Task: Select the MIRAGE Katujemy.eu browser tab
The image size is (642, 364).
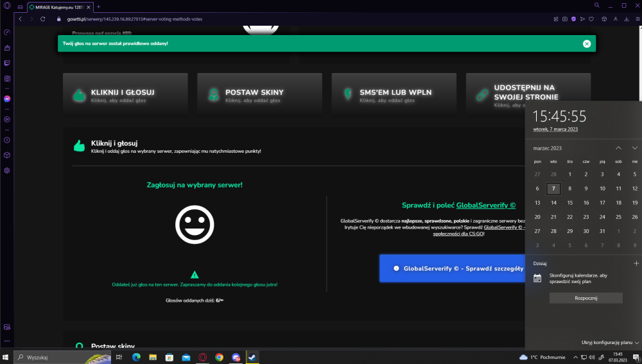Action: pos(60,7)
